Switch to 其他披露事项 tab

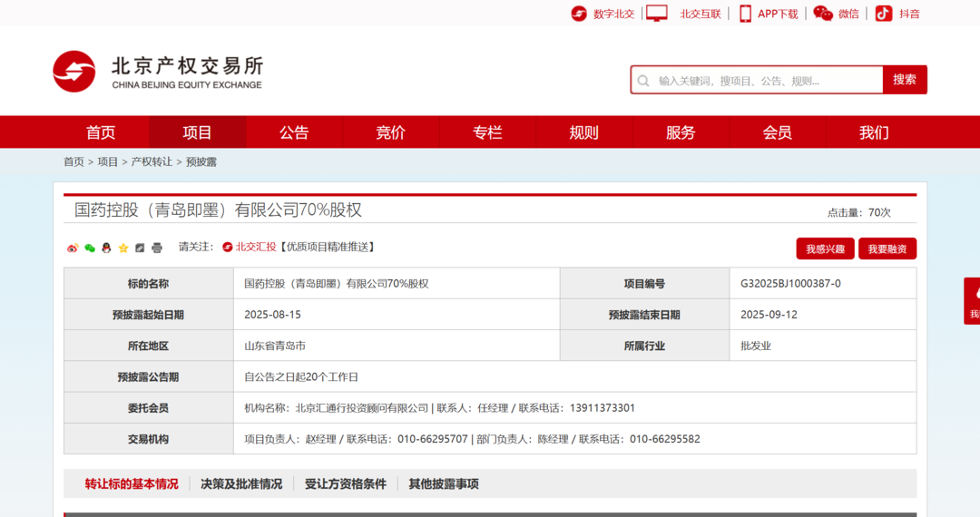(x=444, y=484)
